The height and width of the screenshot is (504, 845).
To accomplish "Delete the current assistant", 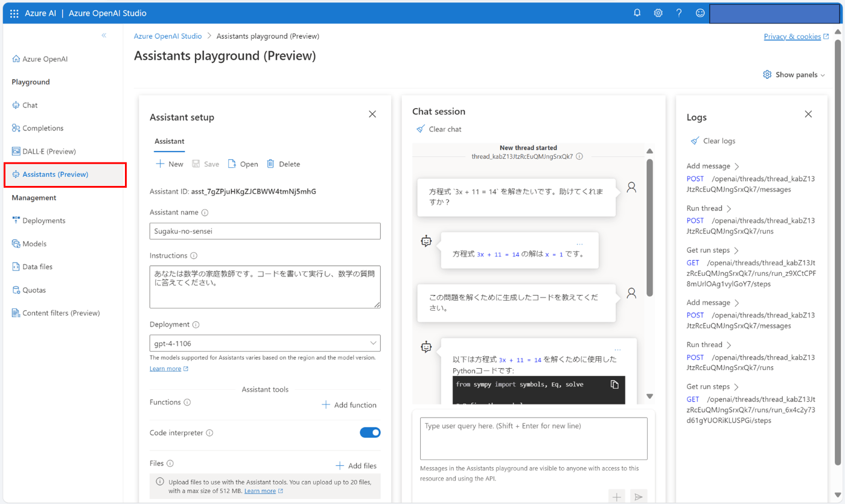I will (x=283, y=164).
